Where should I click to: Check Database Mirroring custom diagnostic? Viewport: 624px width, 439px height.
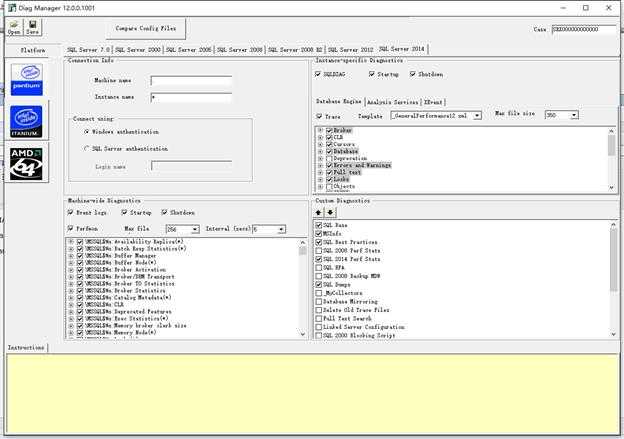point(319,302)
